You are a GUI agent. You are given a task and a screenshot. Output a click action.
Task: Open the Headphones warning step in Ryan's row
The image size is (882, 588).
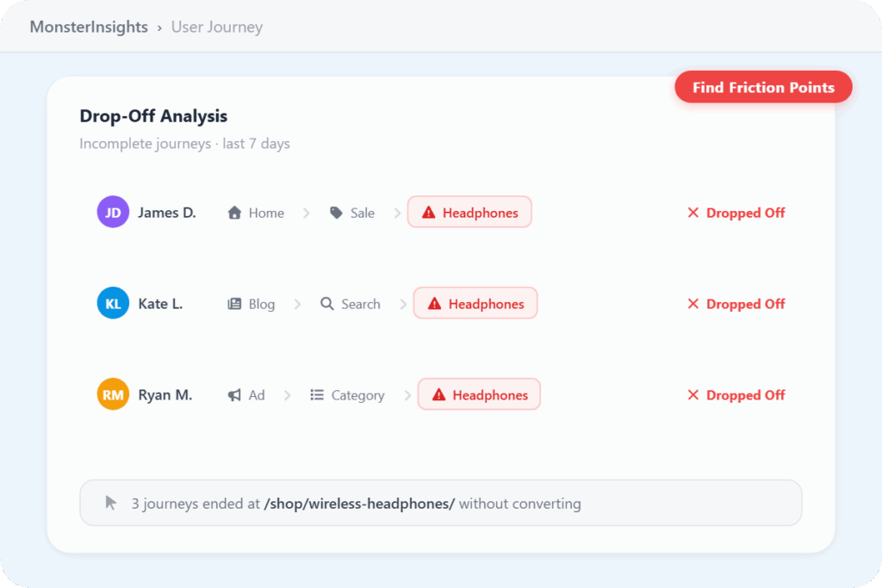click(479, 395)
